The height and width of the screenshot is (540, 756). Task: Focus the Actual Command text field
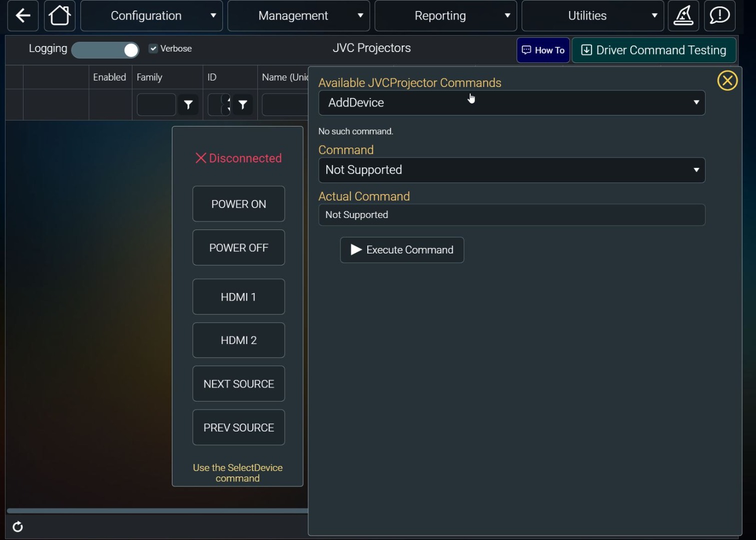pyautogui.click(x=512, y=215)
